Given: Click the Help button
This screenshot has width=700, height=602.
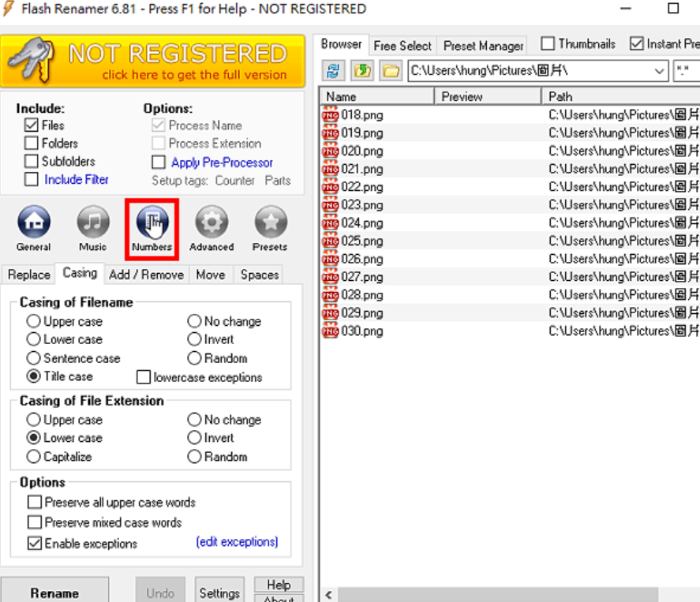Looking at the screenshot, I should tap(279, 585).
